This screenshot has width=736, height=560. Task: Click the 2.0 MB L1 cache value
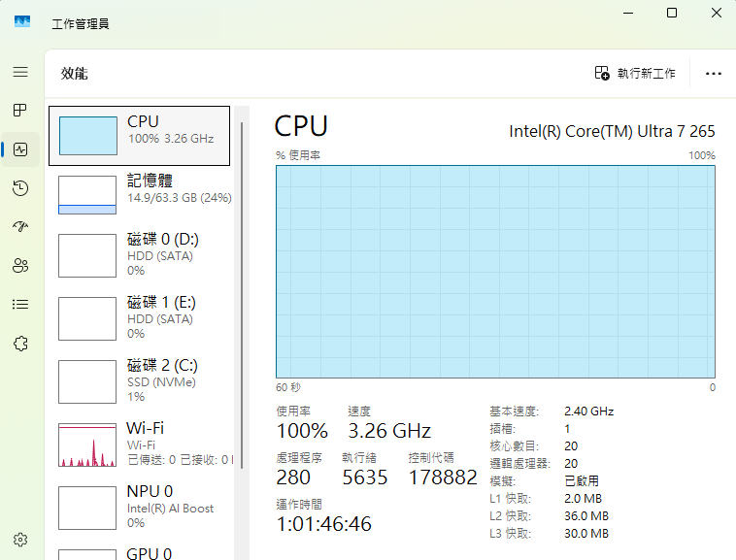pos(583,499)
